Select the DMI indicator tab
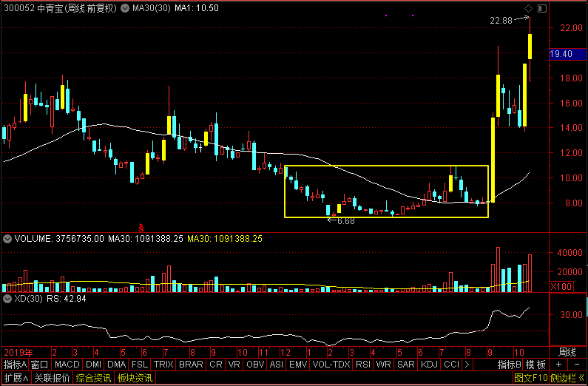Viewport: 588px width, 386px height. [x=93, y=365]
